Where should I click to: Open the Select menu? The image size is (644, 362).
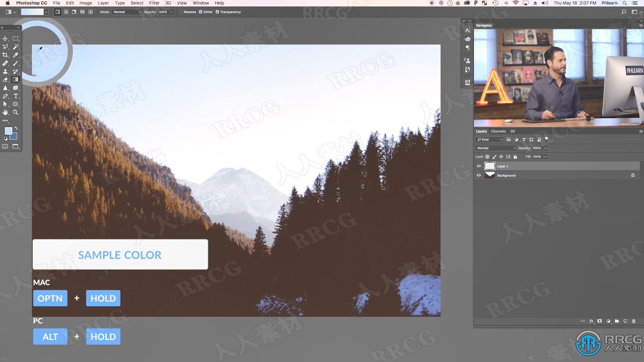[137, 3]
